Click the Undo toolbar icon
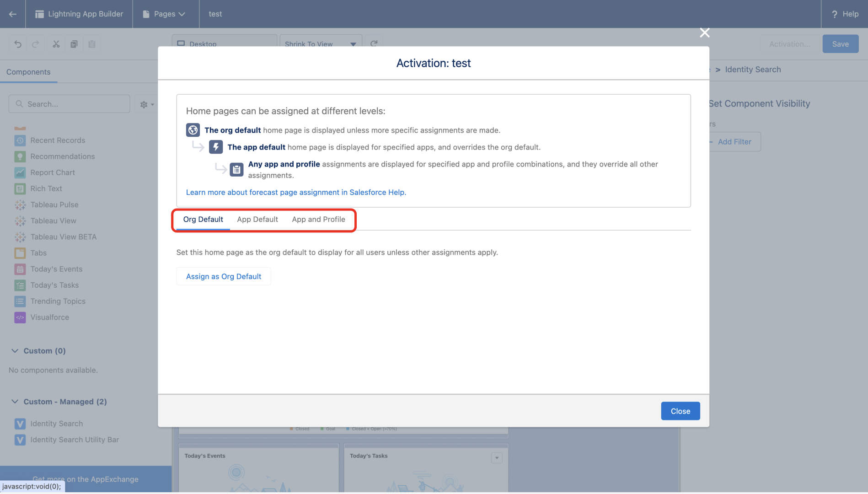Screen dimensions: 868x494 pyautogui.click(x=18, y=44)
